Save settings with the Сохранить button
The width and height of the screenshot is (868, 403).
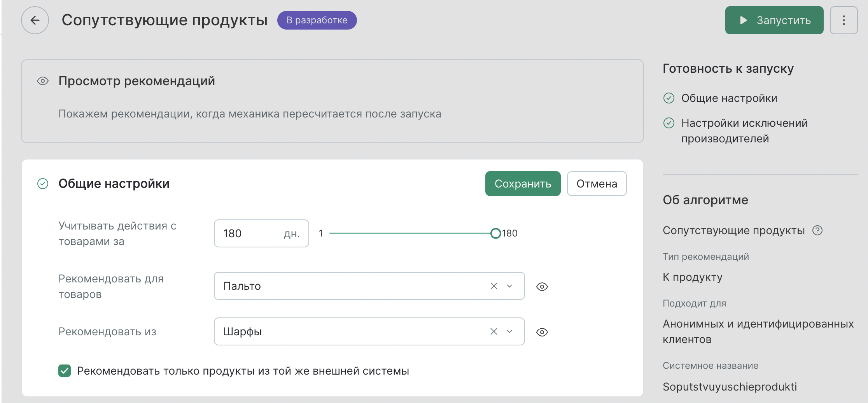pos(523,184)
